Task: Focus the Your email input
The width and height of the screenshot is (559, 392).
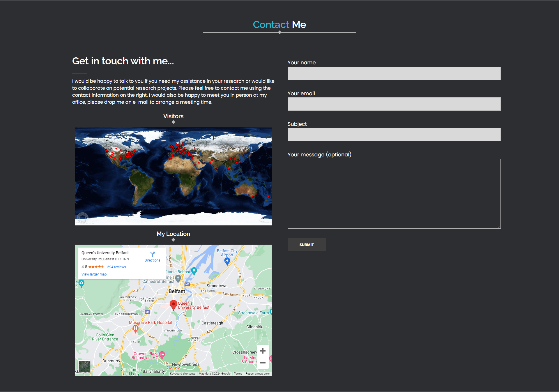Action: tap(394, 104)
